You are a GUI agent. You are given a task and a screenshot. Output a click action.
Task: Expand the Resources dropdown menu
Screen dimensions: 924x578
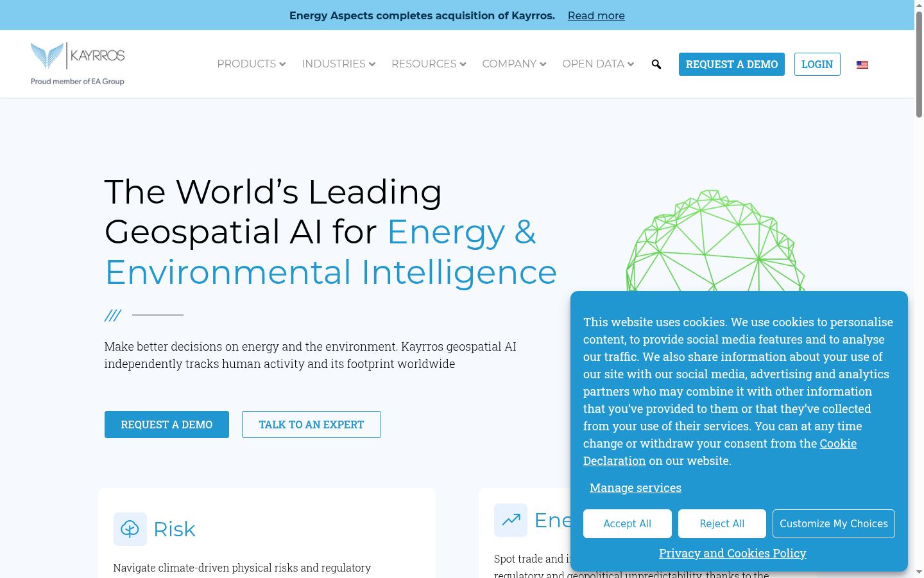[x=429, y=64]
